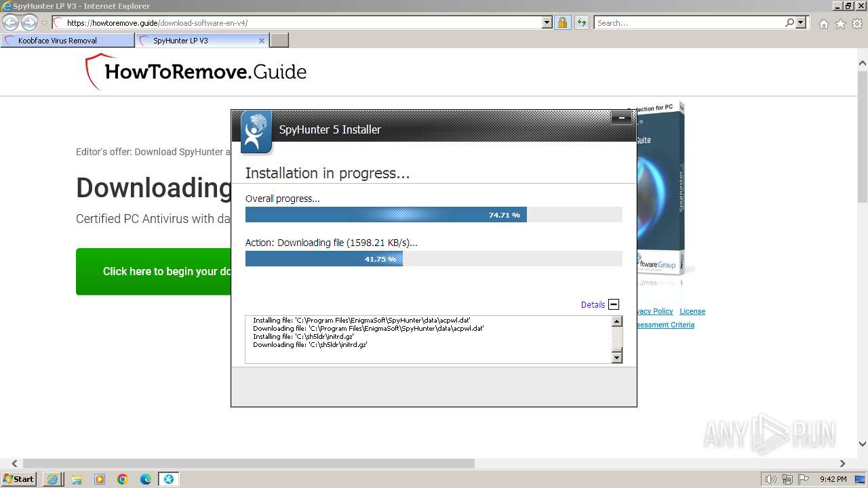Open the Action Center flag icon
This screenshot has width=868, height=488.
click(803, 479)
